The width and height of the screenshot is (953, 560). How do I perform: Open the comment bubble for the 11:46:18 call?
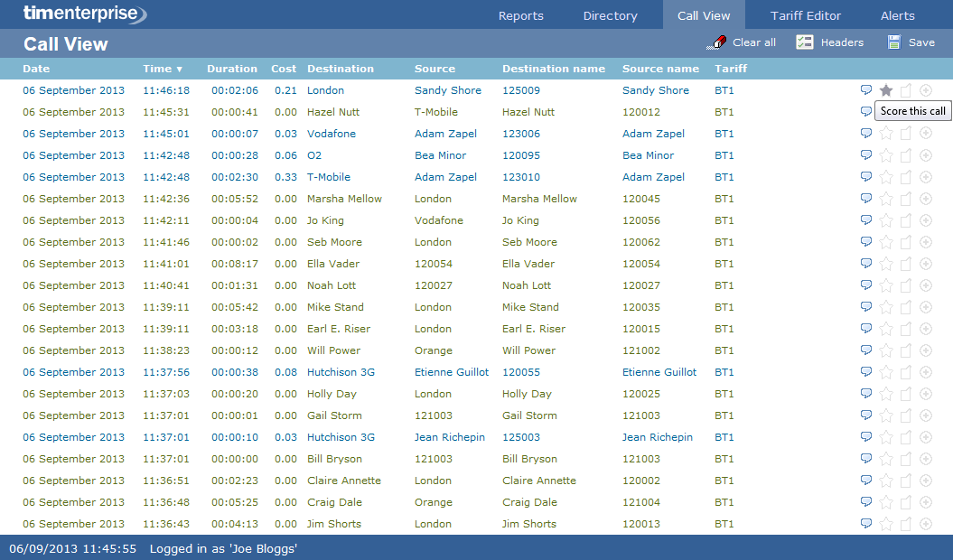866,90
